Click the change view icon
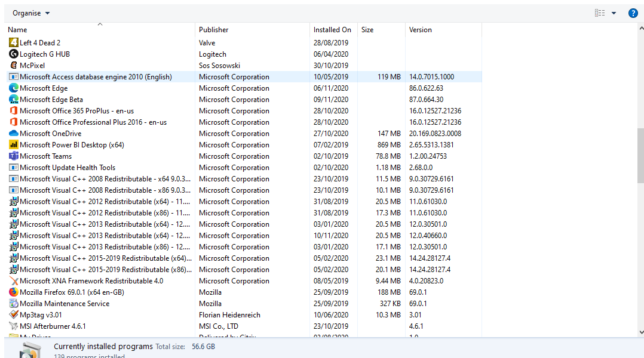This screenshot has width=644, height=358. point(600,13)
